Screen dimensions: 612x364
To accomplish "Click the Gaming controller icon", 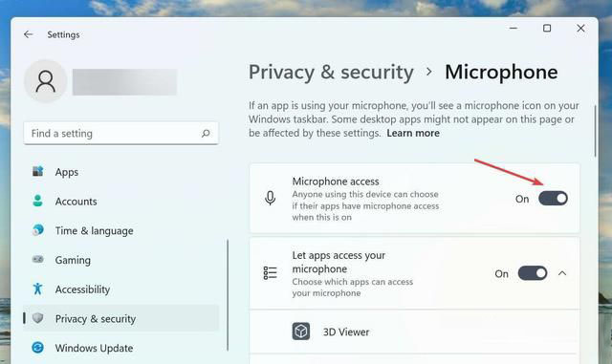I will (38, 259).
